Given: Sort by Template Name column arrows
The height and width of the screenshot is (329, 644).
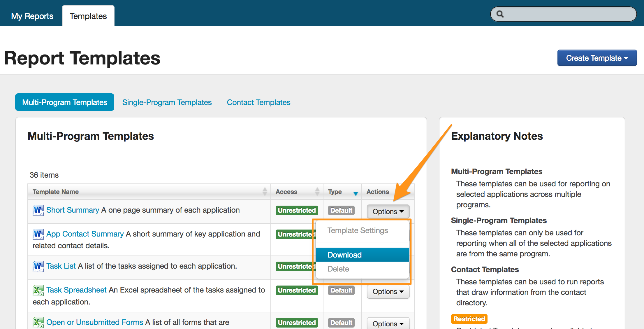Looking at the screenshot, I should pyautogui.click(x=265, y=192).
